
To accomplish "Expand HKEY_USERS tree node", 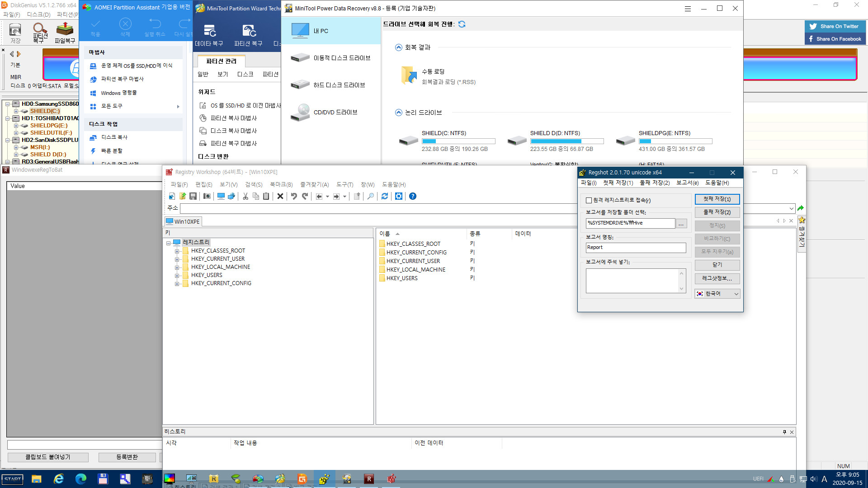I will click(177, 276).
